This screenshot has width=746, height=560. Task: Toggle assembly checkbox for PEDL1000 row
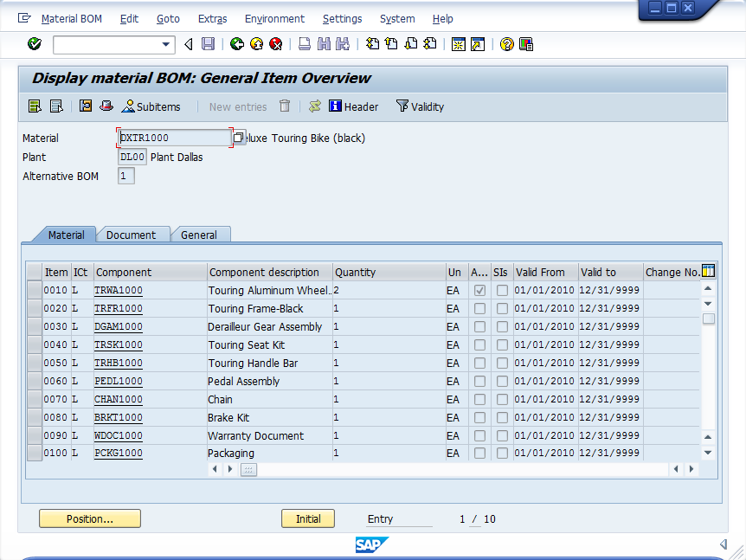click(479, 381)
